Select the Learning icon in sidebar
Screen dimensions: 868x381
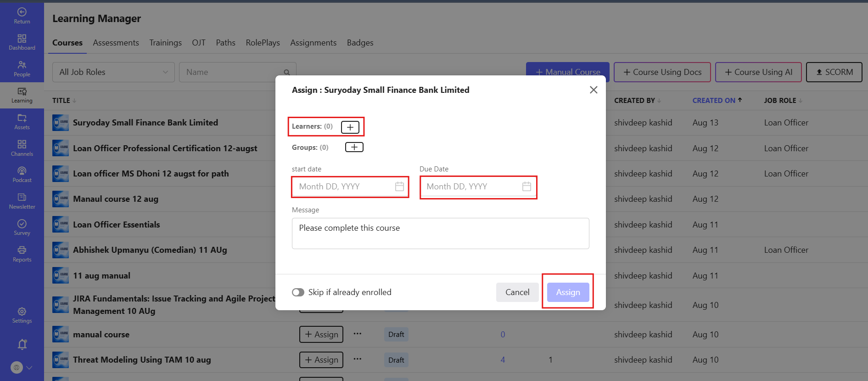click(22, 95)
